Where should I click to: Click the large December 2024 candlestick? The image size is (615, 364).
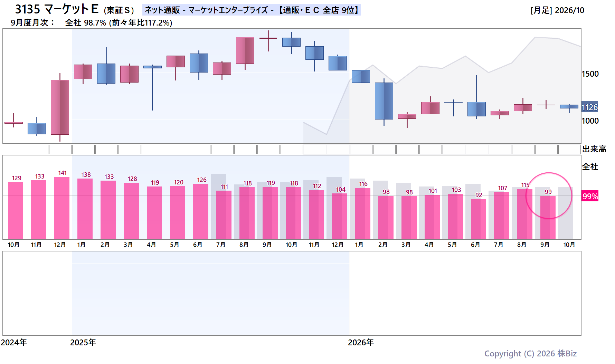[x=60, y=107]
